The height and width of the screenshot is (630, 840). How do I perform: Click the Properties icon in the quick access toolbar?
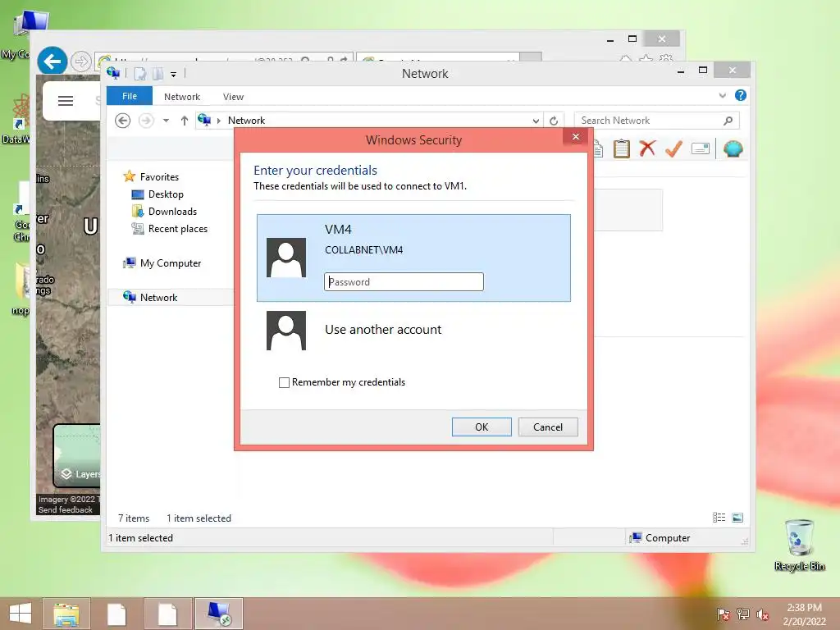coord(139,73)
